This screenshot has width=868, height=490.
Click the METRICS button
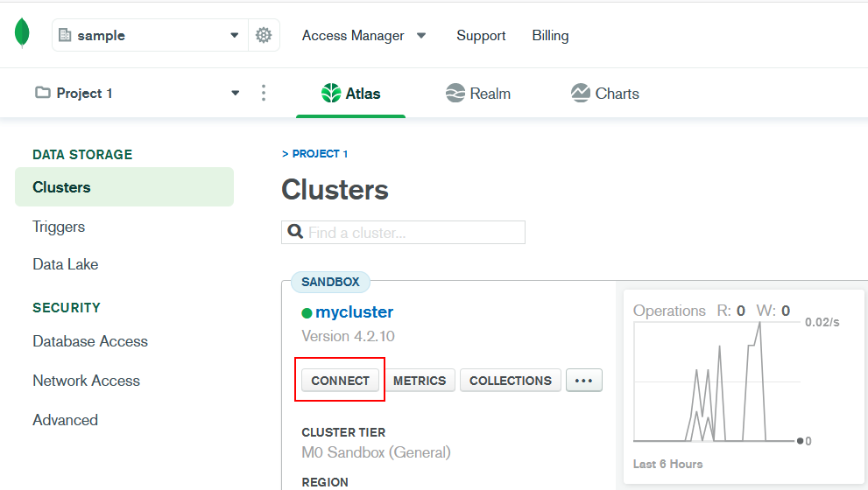coord(420,381)
